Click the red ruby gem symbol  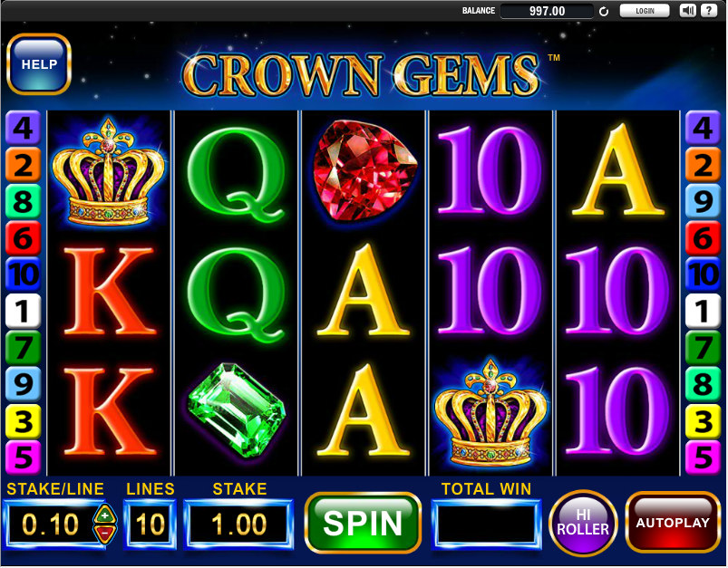[x=364, y=170]
